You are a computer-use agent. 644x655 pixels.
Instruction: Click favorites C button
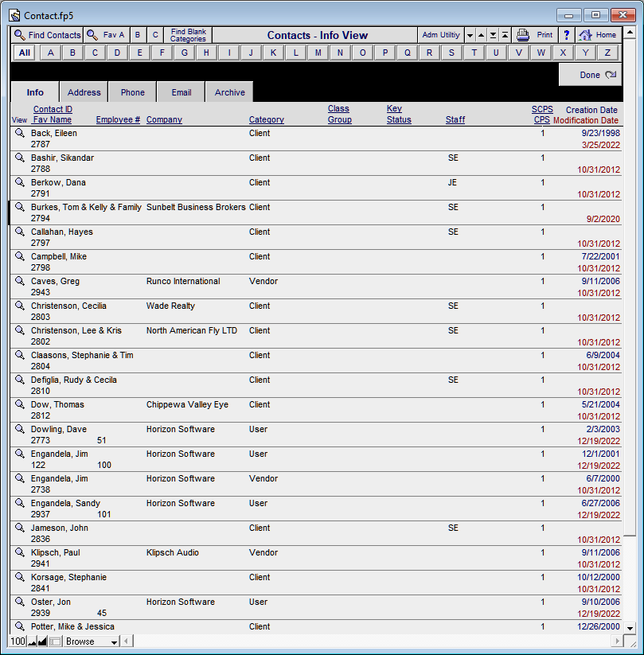click(155, 35)
